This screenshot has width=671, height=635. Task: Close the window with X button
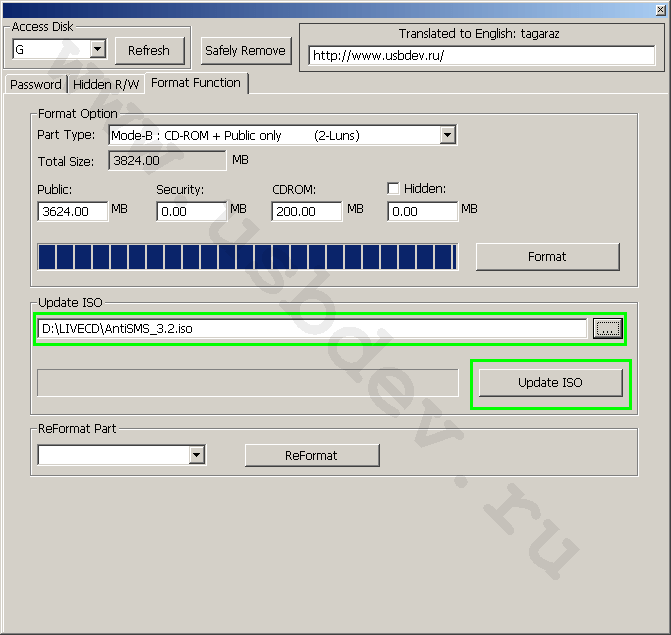(661, 10)
